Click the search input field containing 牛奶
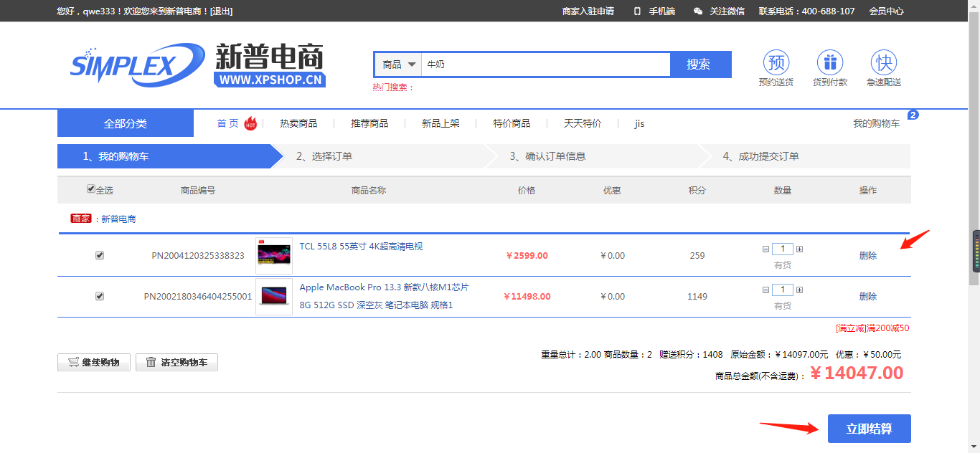 pos(545,65)
